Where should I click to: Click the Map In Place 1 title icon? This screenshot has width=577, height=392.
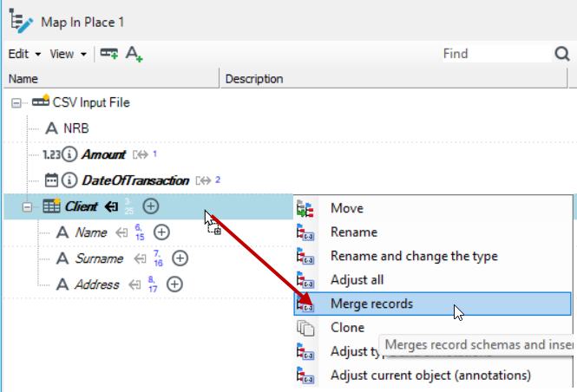(21, 21)
